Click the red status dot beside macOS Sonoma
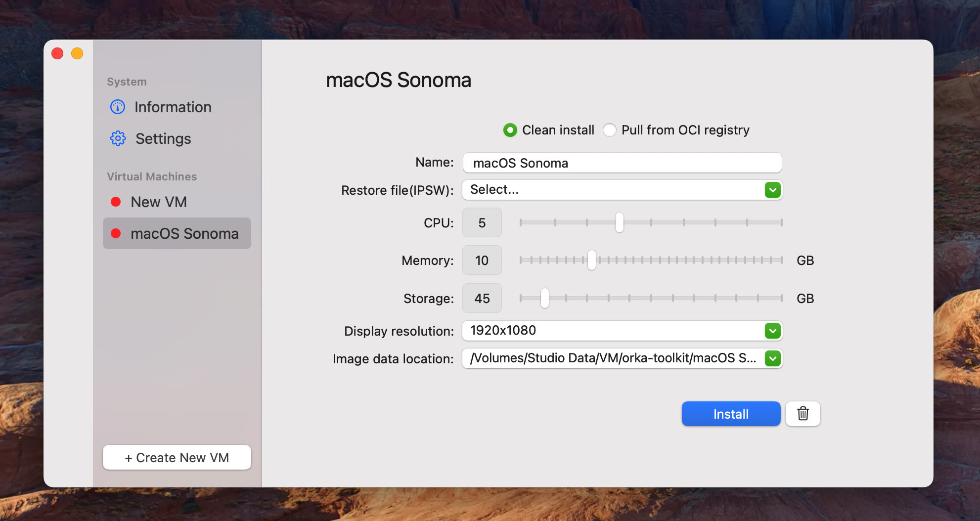This screenshot has width=980, height=521. tap(116, 233)
